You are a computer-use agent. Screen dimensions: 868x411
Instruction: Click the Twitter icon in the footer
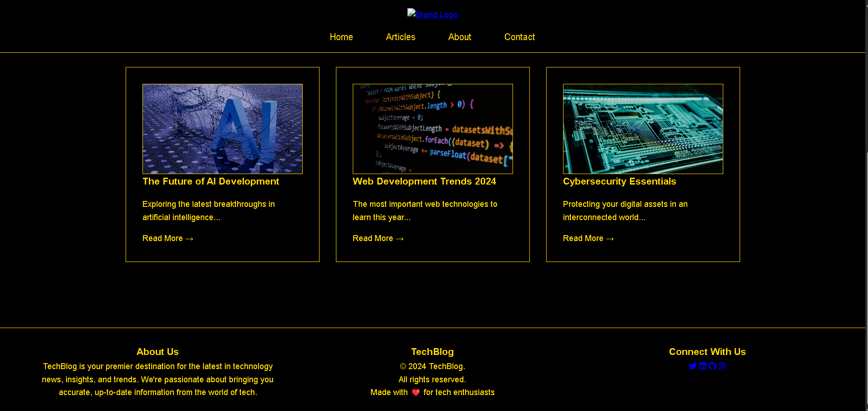click(x=693, y=366)
